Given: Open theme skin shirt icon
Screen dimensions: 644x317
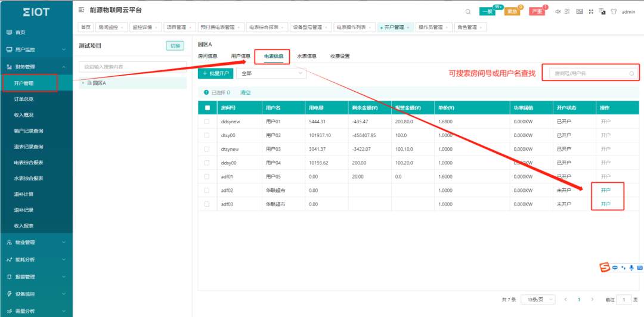Looking at the screenshot, I should (x=614, y=11).
